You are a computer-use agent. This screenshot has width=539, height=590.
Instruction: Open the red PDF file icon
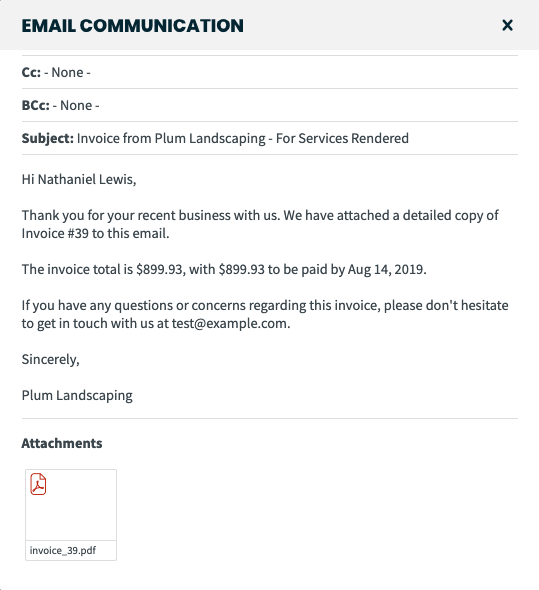point(38,484)
